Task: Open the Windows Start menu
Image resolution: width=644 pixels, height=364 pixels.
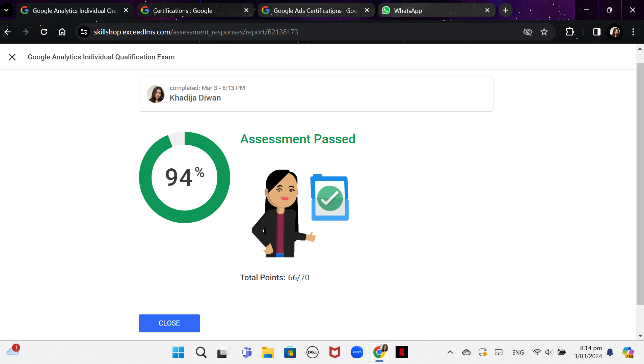Action: coord(178,353)
